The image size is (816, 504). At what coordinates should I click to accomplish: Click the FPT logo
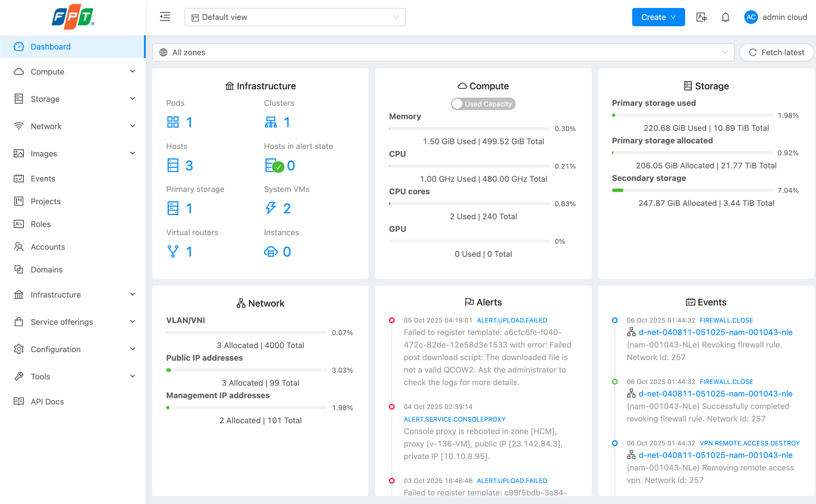click(73, 17)
